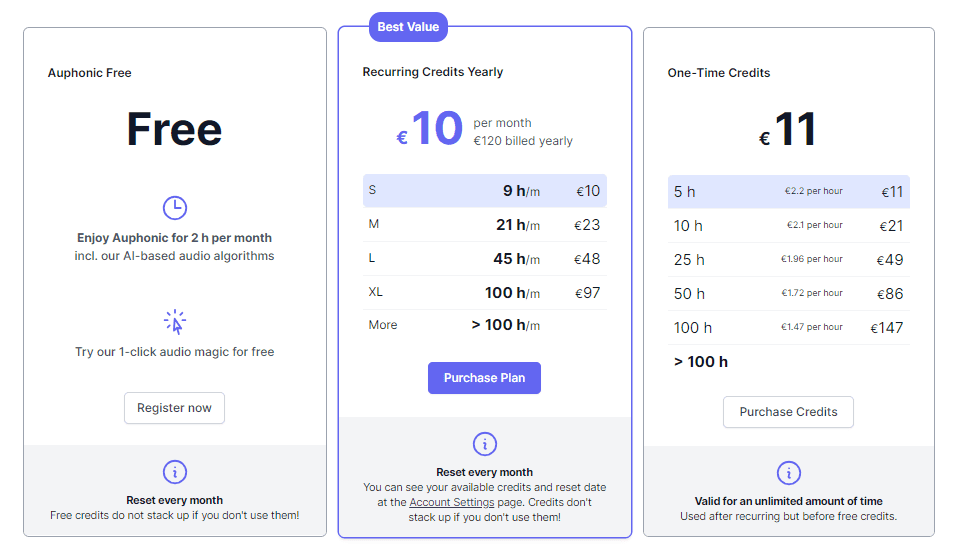Choose the L 45 h/m plan option

click(484, 259)
